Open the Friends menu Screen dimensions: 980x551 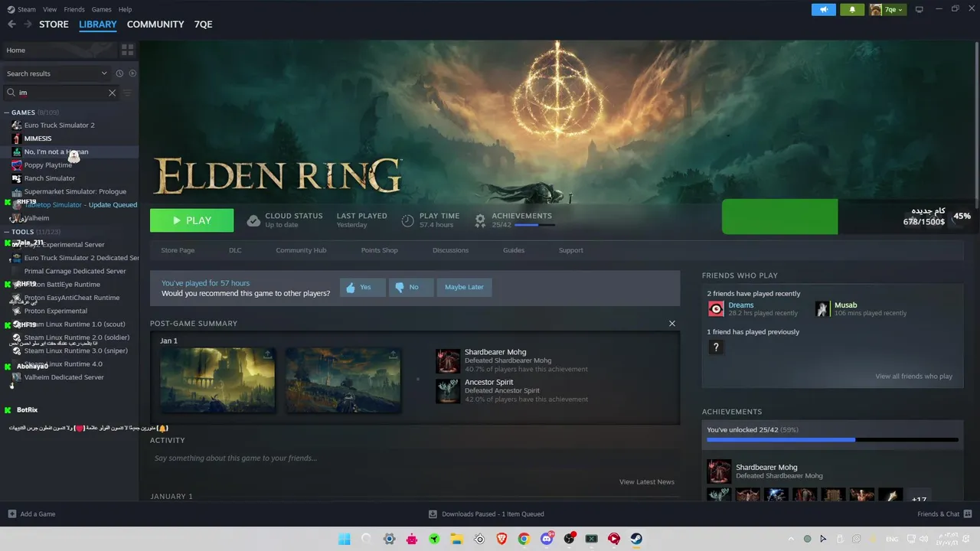(x=74, y=9)
